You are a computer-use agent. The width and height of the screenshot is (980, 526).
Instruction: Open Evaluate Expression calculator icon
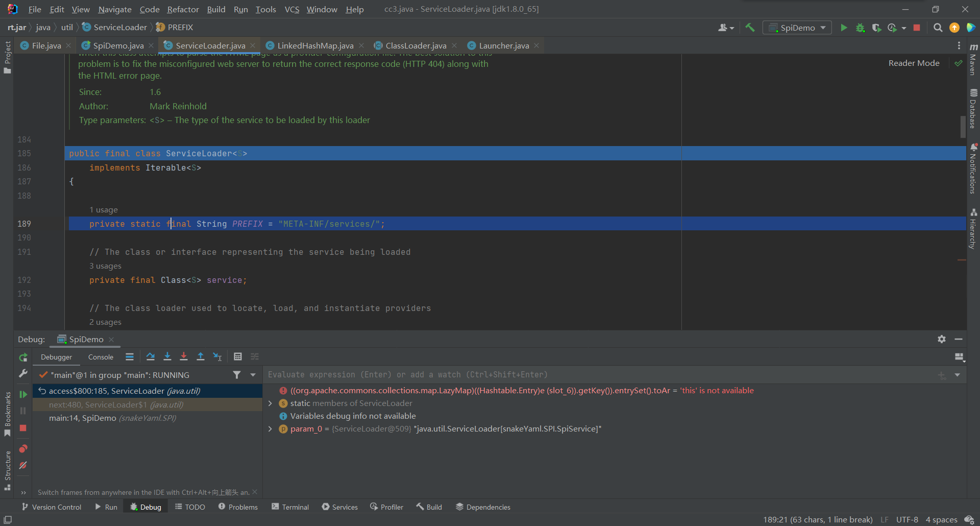[x=238, y=356]
